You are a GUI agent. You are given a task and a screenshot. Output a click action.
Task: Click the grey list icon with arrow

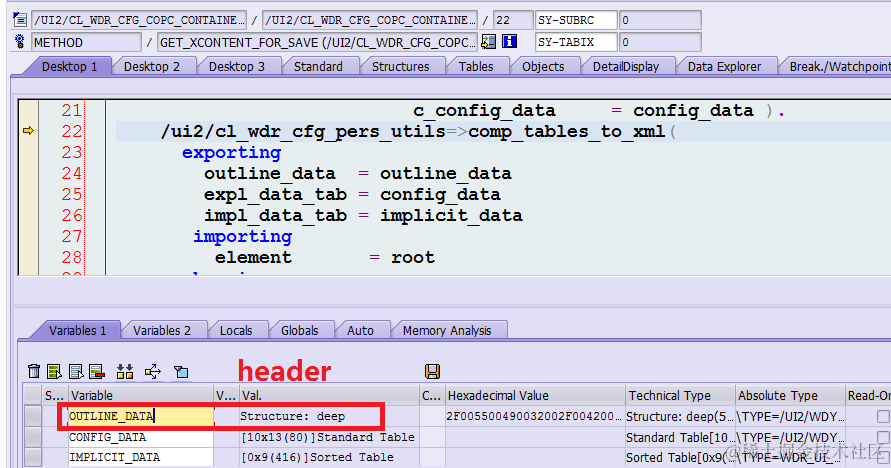76,371
